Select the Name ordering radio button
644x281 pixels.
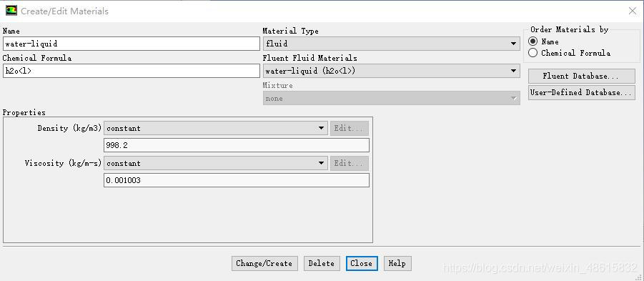(x=533, y=41)
